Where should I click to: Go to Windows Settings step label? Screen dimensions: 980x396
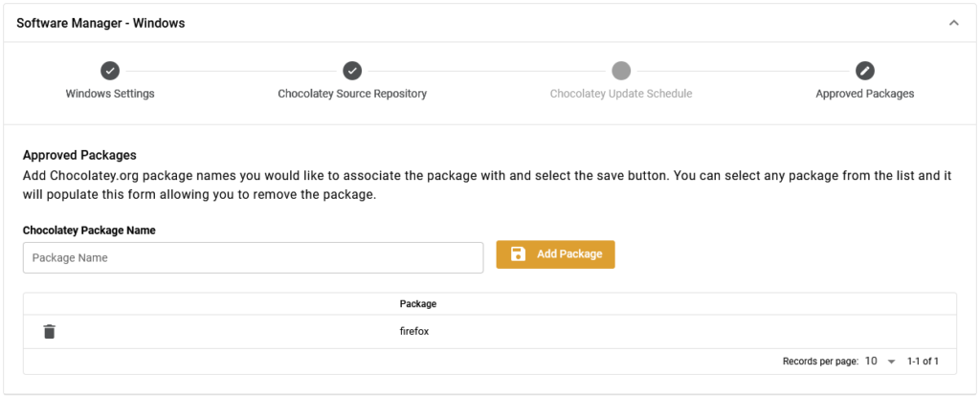tap(110, 94)
